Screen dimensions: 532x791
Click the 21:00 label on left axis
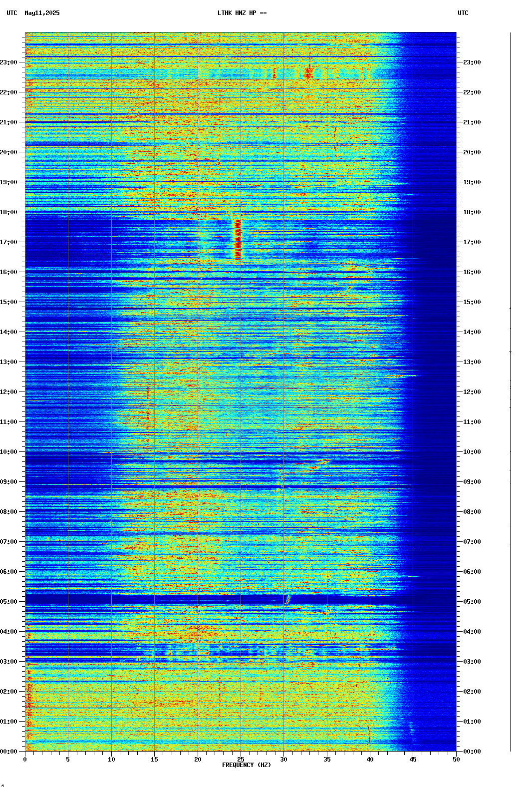tap(8, 122)
